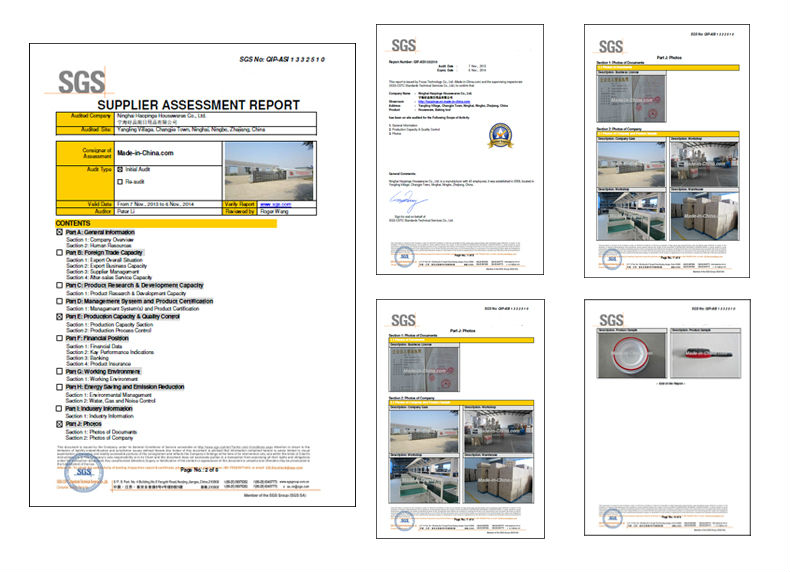Click Section 2: Export Business Capacity

click(x=106, y=266)
